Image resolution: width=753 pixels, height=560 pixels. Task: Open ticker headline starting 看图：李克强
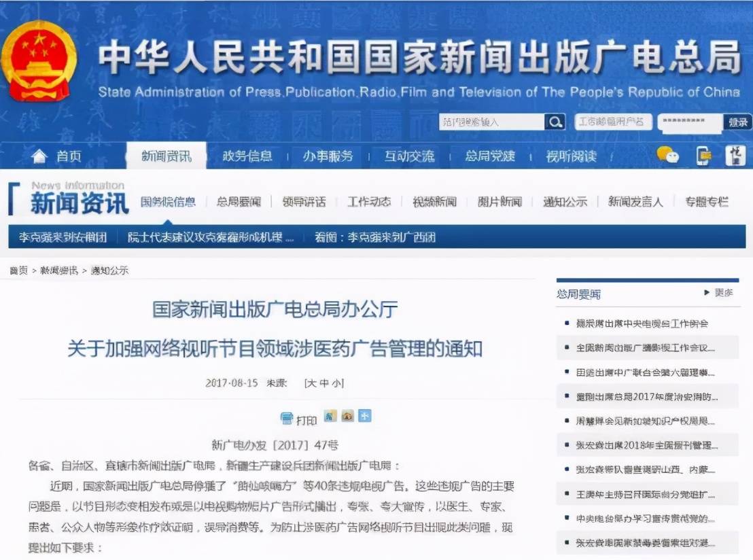[x=375, y=237]
